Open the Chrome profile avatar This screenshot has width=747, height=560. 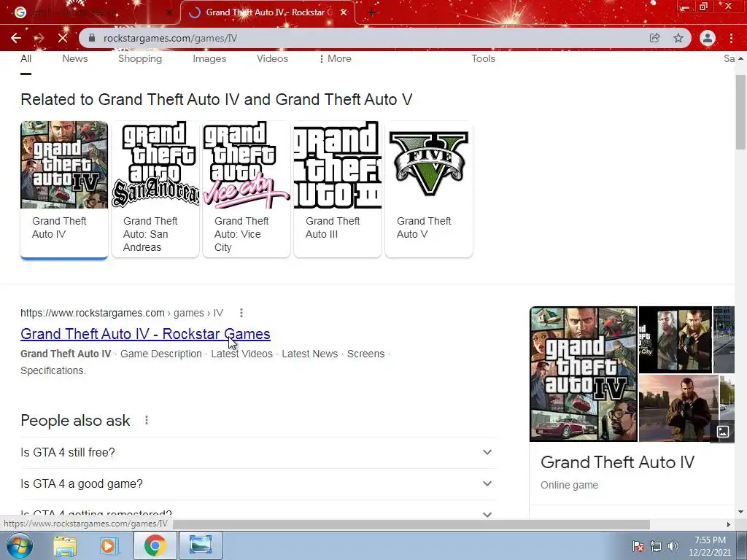click(708, 38)
